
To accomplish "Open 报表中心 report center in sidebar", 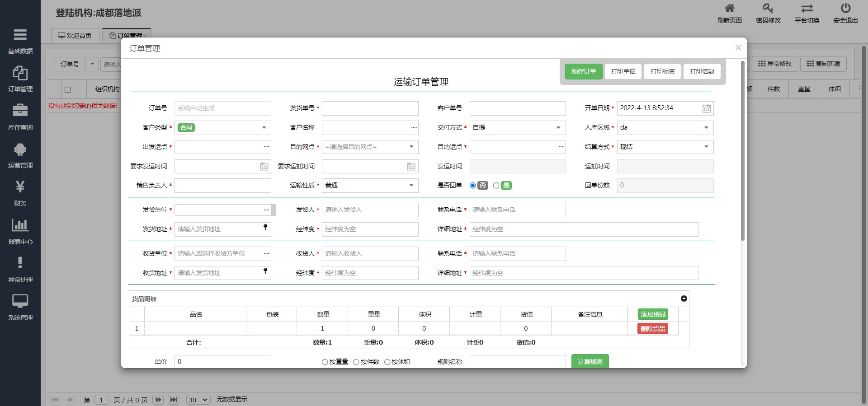I will (20, 225).
